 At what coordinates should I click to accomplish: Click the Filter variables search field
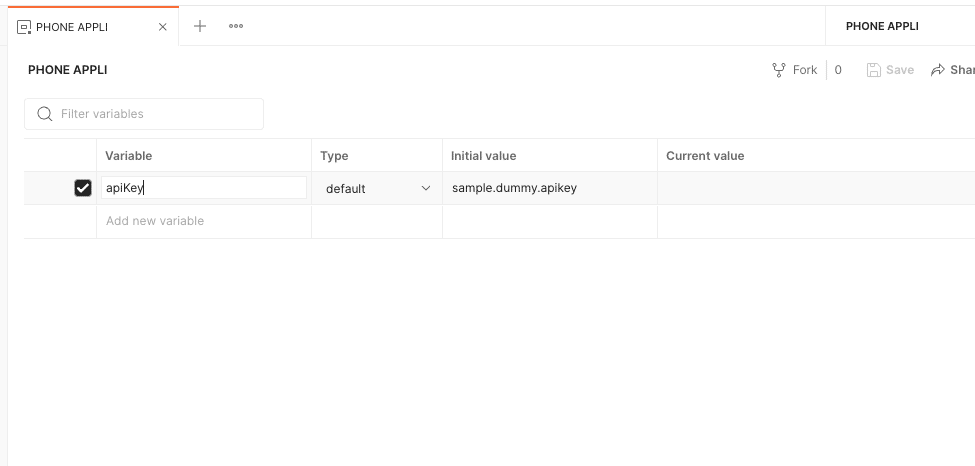pos(155,114)
